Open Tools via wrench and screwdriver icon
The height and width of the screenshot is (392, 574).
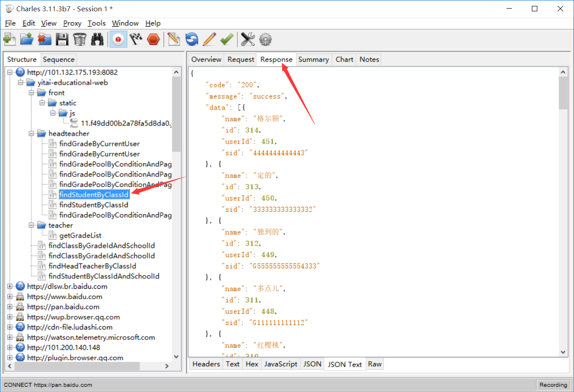[x=248, y=39]
